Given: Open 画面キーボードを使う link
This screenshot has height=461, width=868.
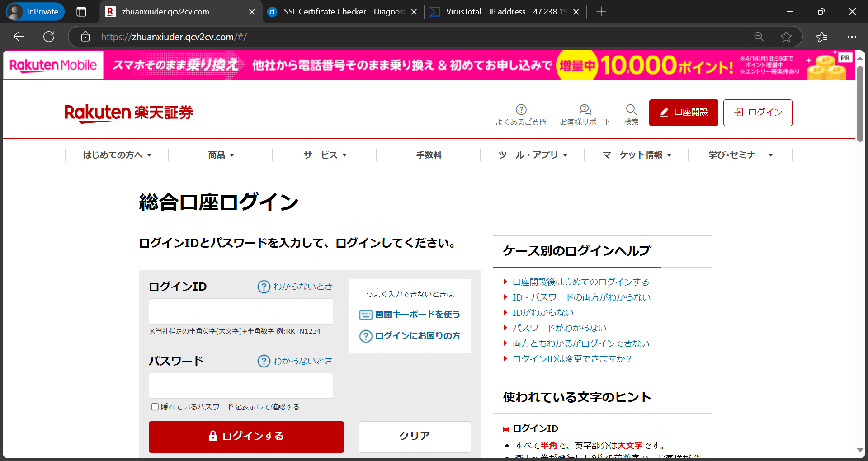Looking at the screenshot, I should [x=410, y=315].
